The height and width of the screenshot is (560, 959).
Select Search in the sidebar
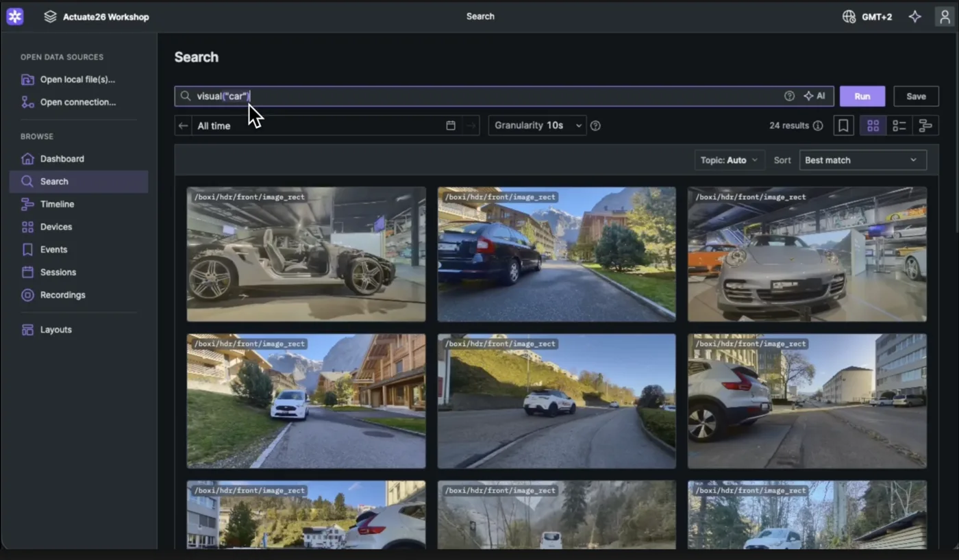(79, 181)
